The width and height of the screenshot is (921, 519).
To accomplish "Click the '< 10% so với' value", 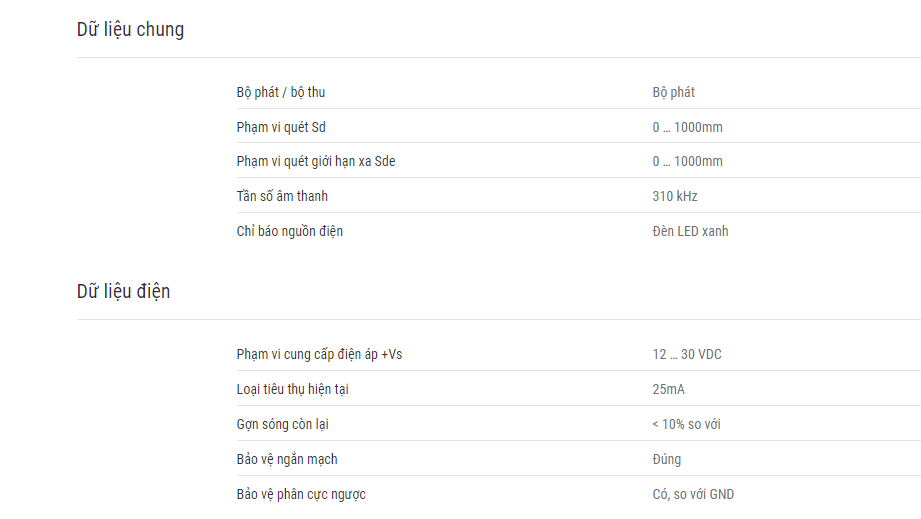I will (686, 424).
